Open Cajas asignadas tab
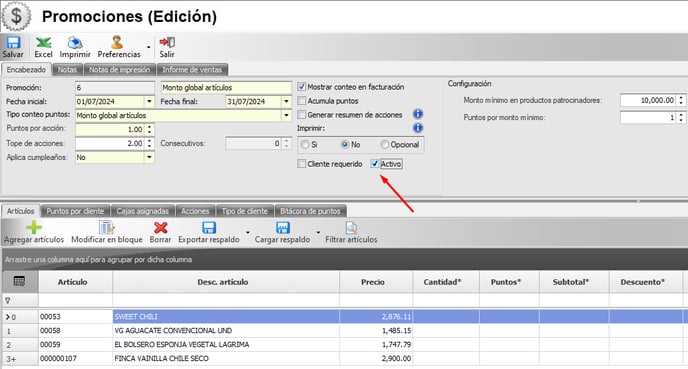 [143, 211]
